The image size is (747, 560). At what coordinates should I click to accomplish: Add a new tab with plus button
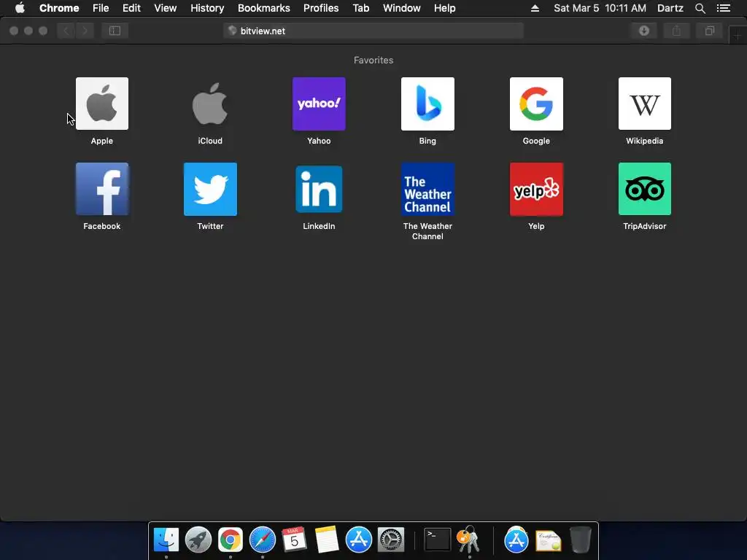pos(738,36)
